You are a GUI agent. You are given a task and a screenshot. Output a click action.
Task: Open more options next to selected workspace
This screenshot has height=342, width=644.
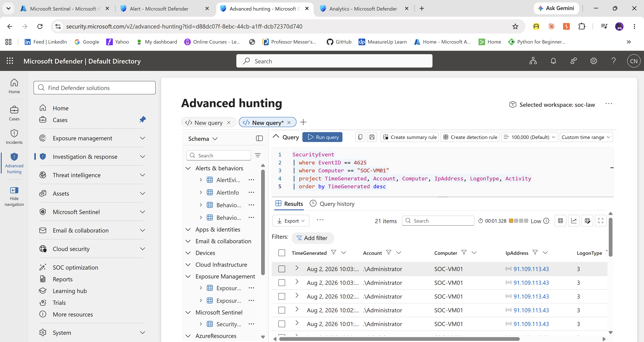pos(608,104)
